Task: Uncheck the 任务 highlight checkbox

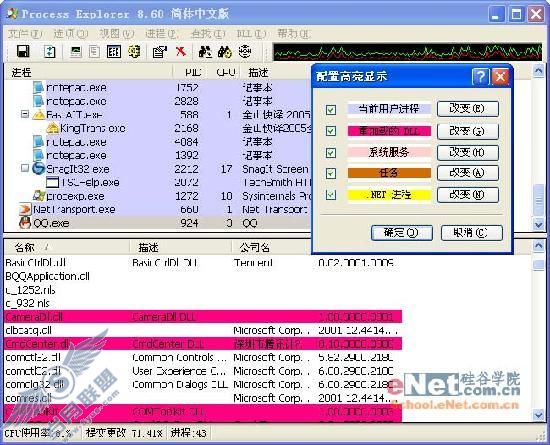Action: [331, 173]
